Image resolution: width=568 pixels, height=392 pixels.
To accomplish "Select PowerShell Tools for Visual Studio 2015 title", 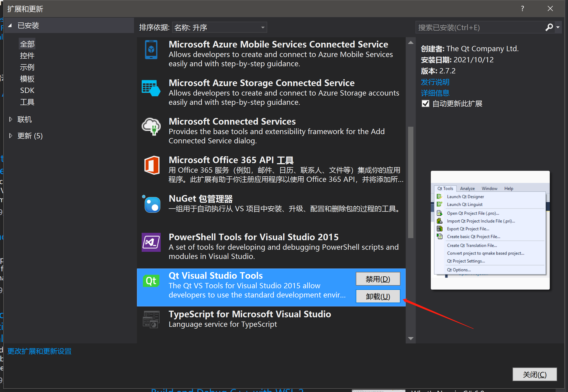I will (x=253, y=237).
